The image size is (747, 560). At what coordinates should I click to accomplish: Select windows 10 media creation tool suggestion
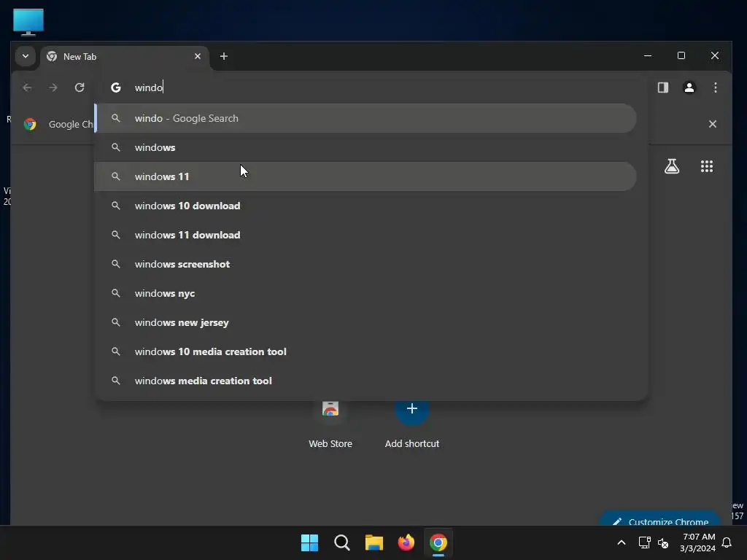click(x=365, y=351)
